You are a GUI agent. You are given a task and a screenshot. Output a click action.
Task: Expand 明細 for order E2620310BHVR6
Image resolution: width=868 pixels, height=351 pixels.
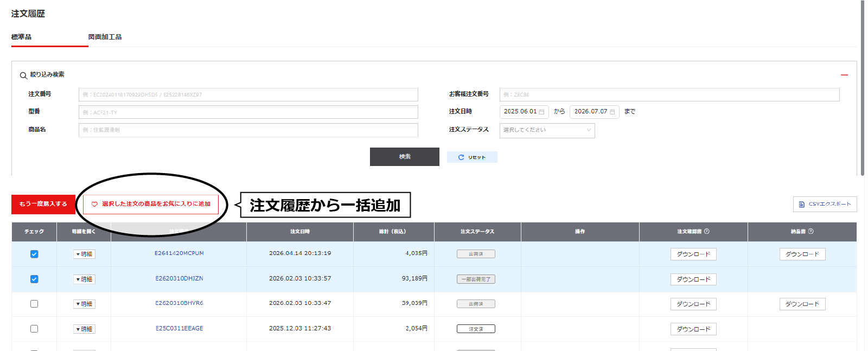point(84,304)
